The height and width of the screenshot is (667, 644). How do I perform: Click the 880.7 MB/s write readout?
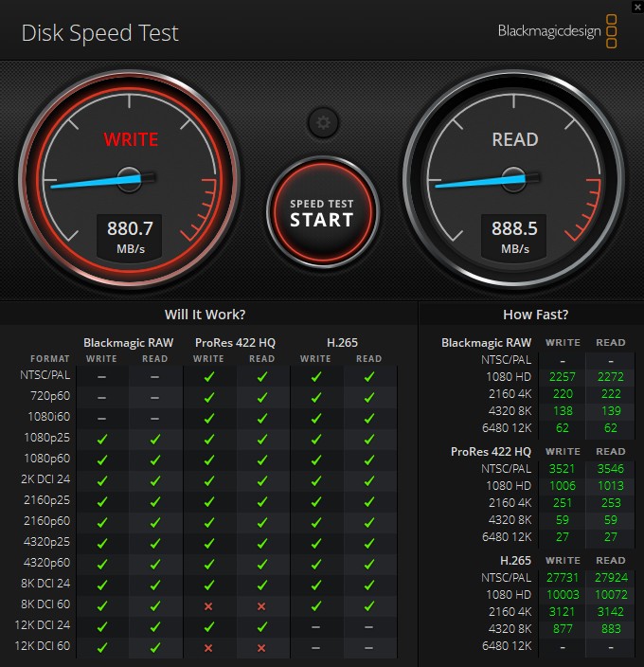(130, 236)
